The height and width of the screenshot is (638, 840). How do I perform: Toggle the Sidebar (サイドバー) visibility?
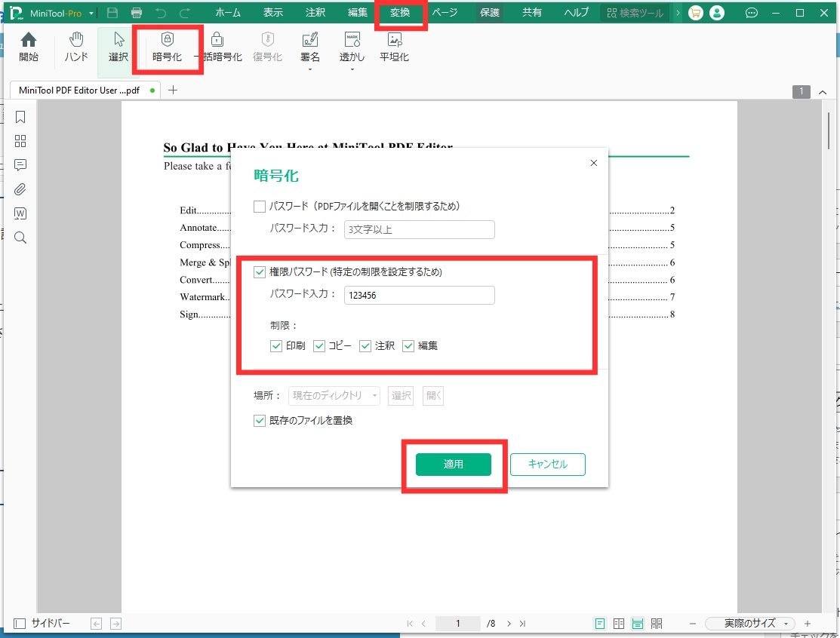pos(42,624)
